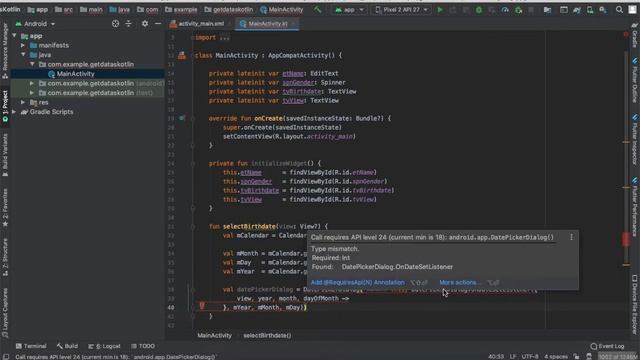Image resolution: width=640 pixels, height=360 pixels.
Task: Open the Resource Manager side tool window
Action: [5, 50]
